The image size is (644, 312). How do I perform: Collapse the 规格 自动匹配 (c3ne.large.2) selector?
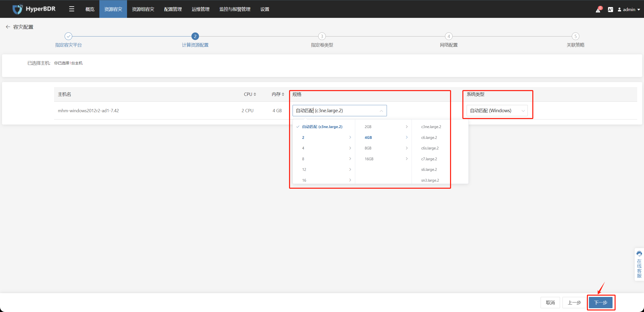click(340, 111)
